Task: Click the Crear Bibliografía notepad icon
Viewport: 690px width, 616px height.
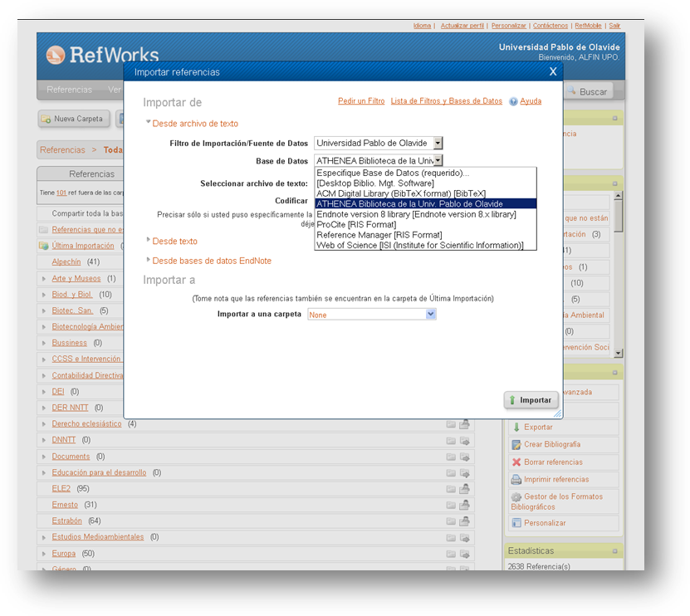Action: pyautogui.click(x=516, y=445)
